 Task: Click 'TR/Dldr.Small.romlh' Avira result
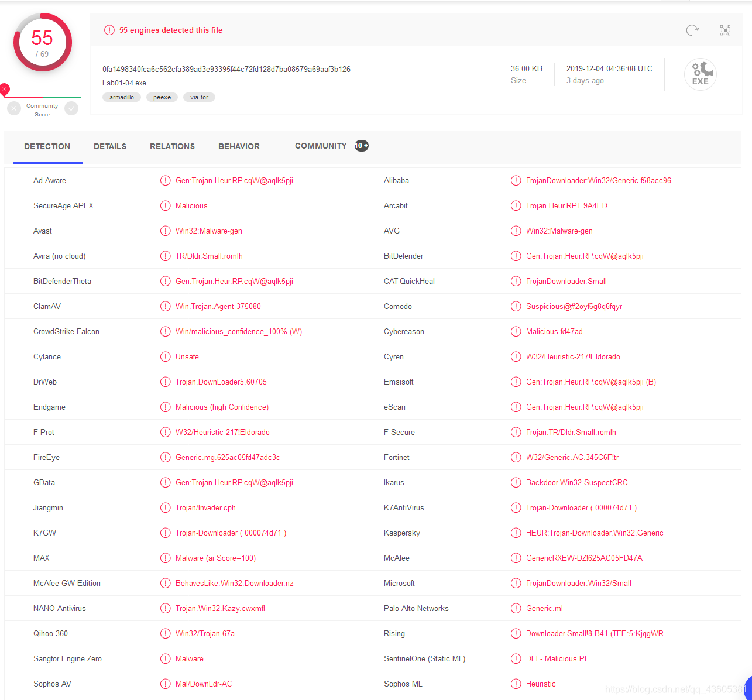pyautogui.click(x=209, y=256)
